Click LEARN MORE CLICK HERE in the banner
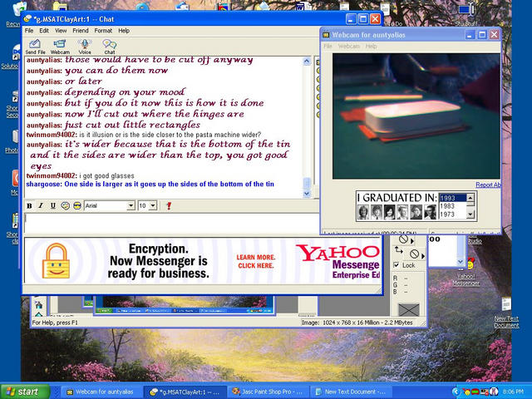 (x=256, y=261)
